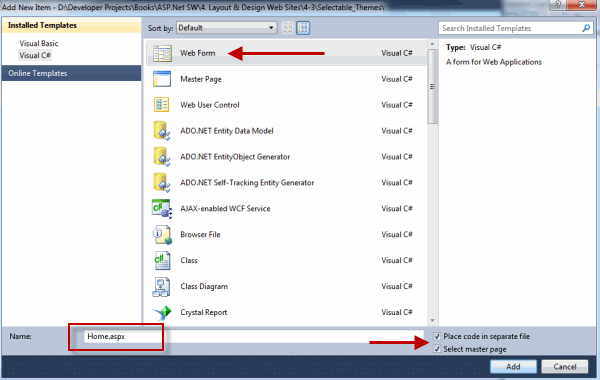Image resolution: width=600 pixels, height=380 pixels.
Task: Open the Sort by Default dropdown
Action: pos(227,28)
